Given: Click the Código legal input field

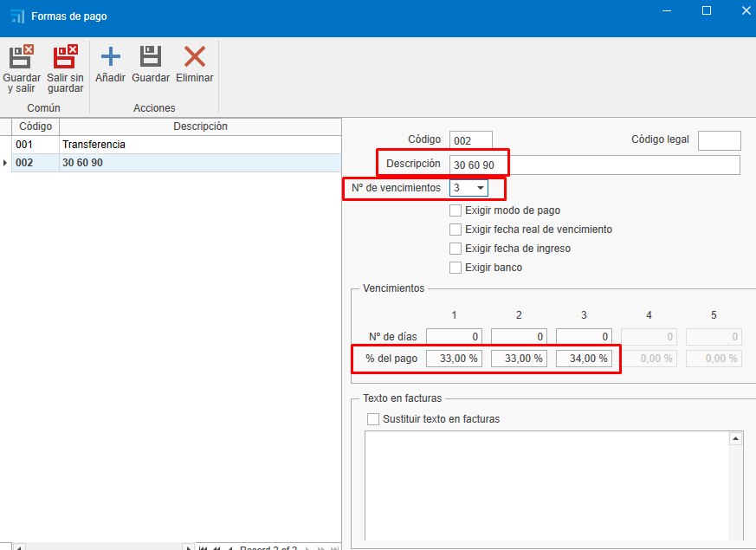Looking at the screenshot, I should pyautogui.click(x=720, y=140).
